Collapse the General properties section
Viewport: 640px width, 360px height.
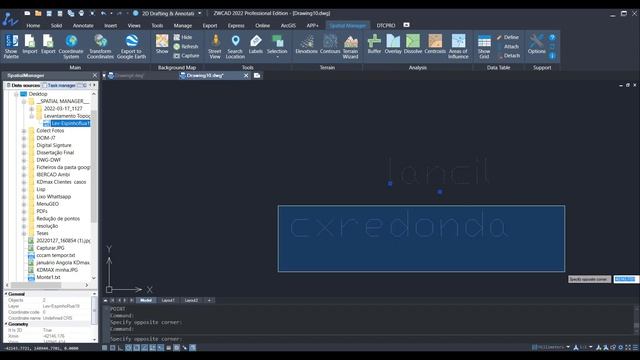pyautogui.click(x=6, y=294)
